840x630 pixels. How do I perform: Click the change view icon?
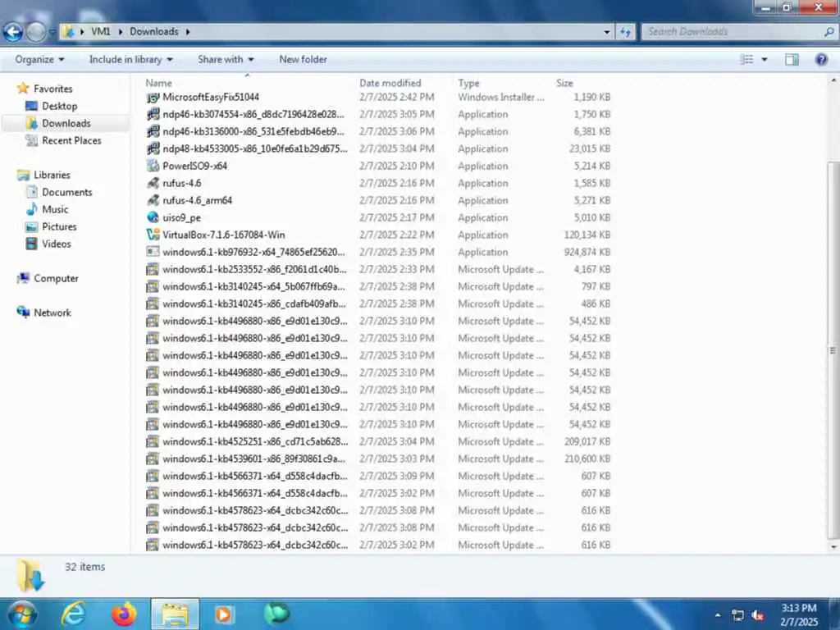[x=746, y=59]
